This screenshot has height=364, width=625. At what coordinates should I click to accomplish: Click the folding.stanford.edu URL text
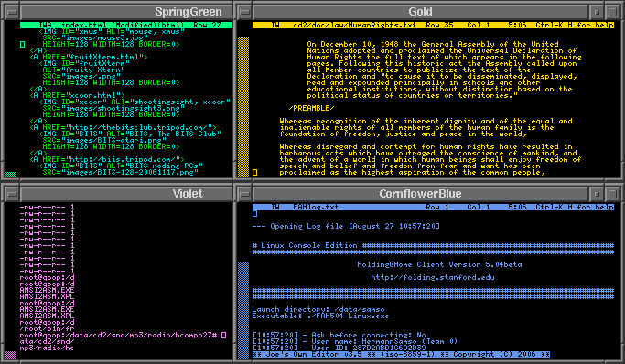[433, 277]
